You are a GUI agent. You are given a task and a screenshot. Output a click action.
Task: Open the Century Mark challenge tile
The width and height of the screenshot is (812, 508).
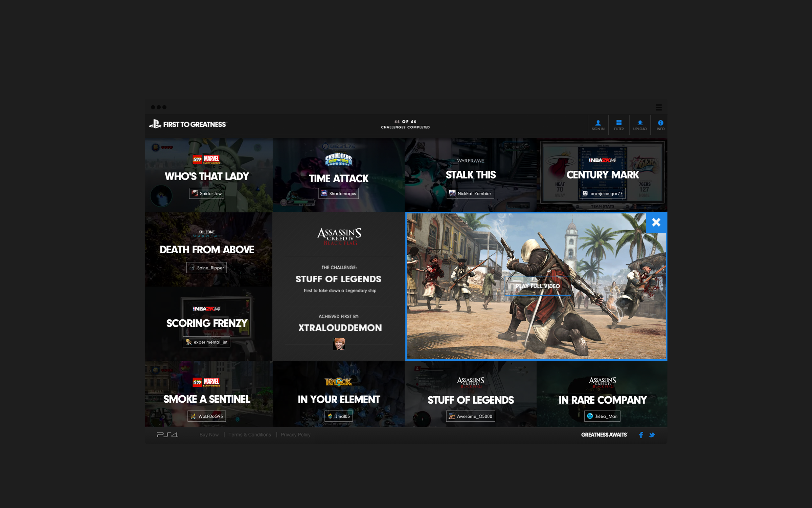click(602, 175)
